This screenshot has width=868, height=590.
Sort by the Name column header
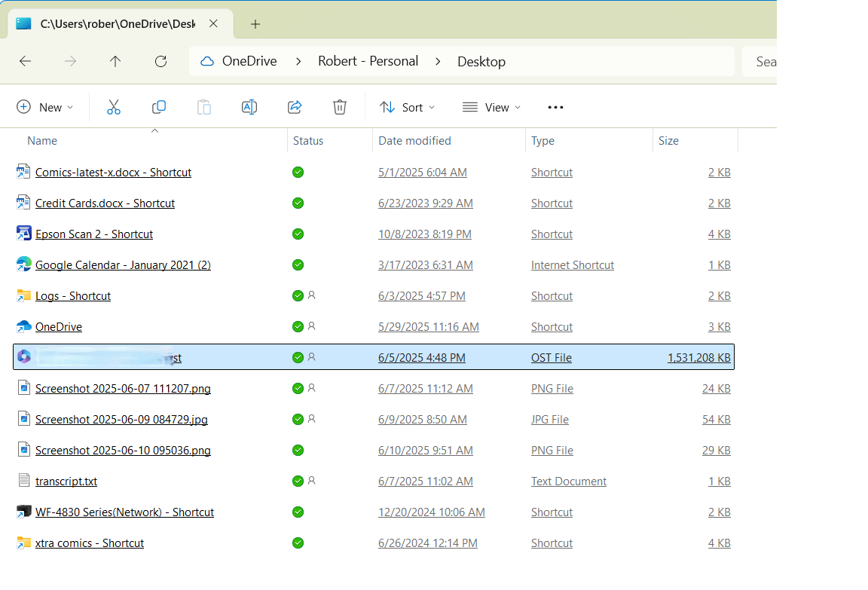42,141
